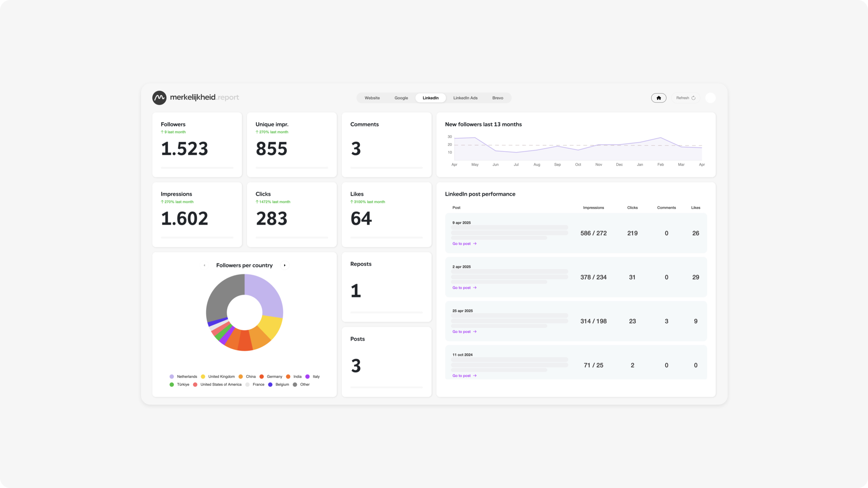The width and height of the screenshot is (868, 488).
Task: Click the Clicks column header in post table
Action: click(x=632, y=208)
